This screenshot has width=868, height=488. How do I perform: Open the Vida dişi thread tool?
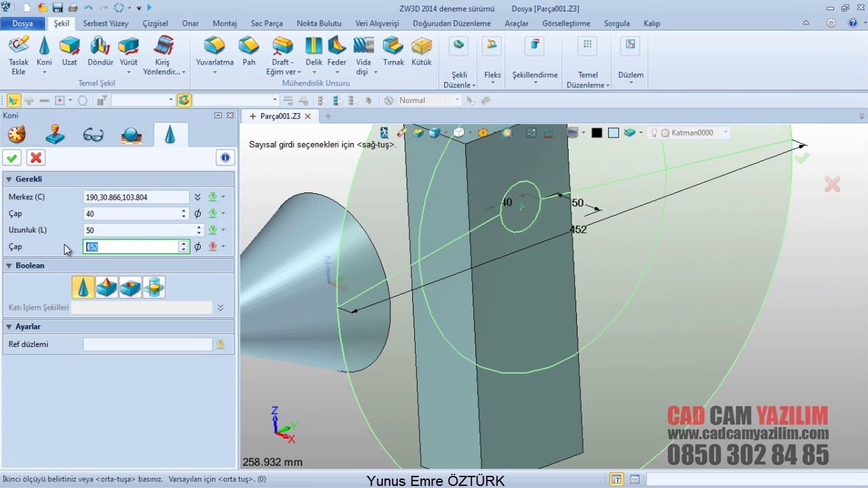click(x=363, y=55)
